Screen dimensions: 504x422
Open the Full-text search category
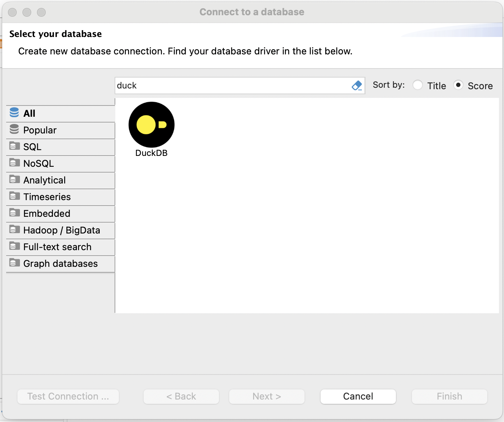61,247
